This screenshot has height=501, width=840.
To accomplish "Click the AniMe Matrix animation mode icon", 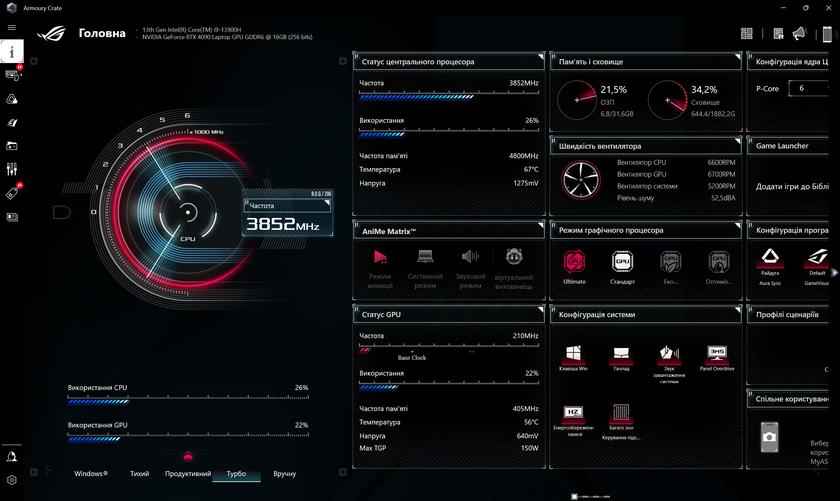I will (x=380, y=258).
